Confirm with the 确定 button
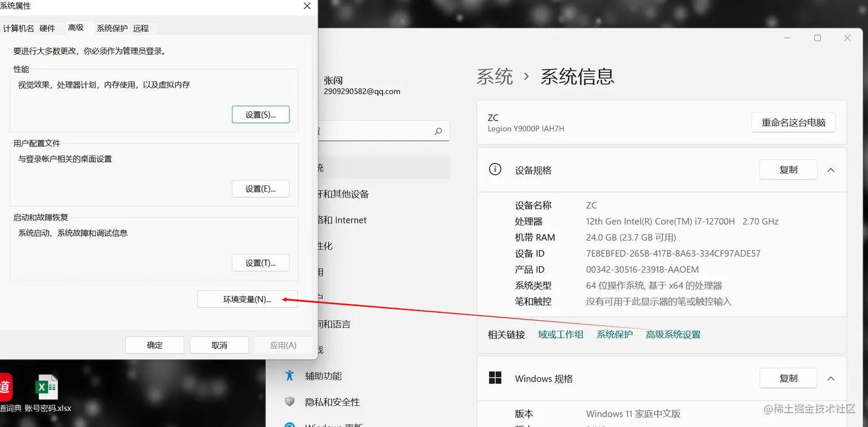Image resolution: width=868 pixels, height=427 pixels. pos(155,345)
